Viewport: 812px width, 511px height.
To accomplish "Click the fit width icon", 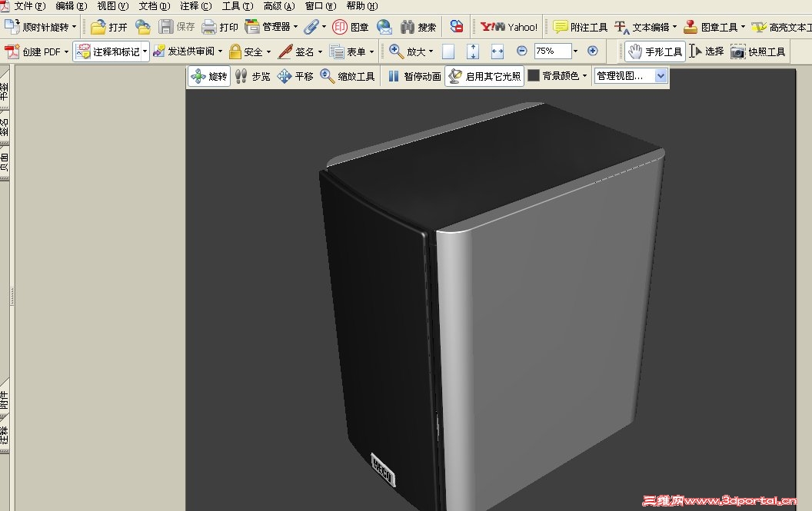I will tap(498, 51).
